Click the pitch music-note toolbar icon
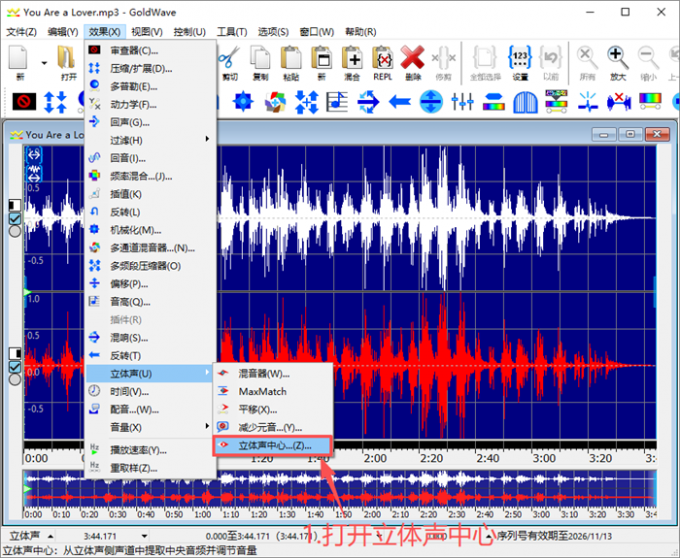The image size is (680, 558). [x=337, y=102]
